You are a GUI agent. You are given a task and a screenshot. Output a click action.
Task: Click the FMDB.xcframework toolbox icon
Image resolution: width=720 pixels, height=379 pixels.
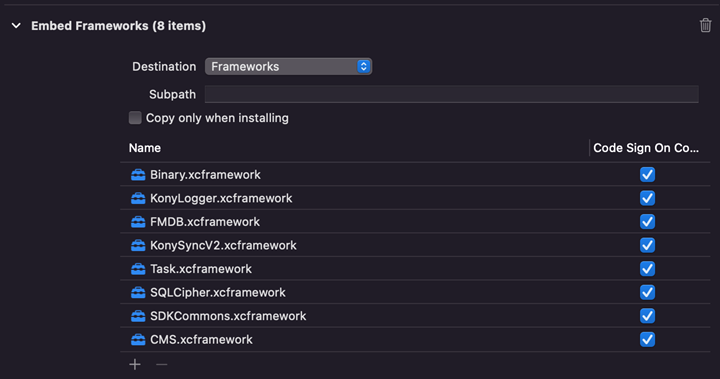click(x=138, y=222)
